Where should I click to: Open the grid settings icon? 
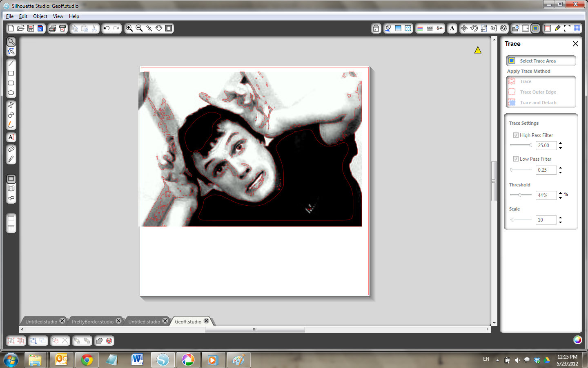[577, 28]
